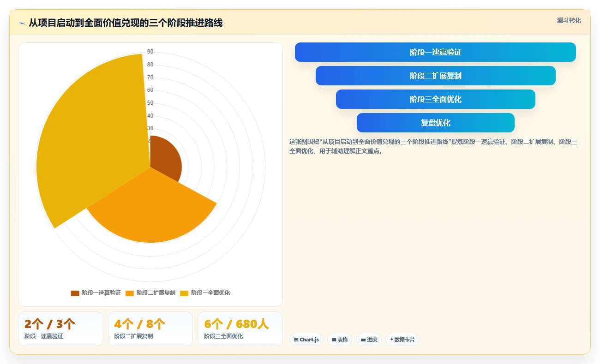The height and width of the screenshot is (364, 600).
Task: Click the 阶段二扩展复制 label under 4个 / 8个
Action: click(x=133, y=336)
